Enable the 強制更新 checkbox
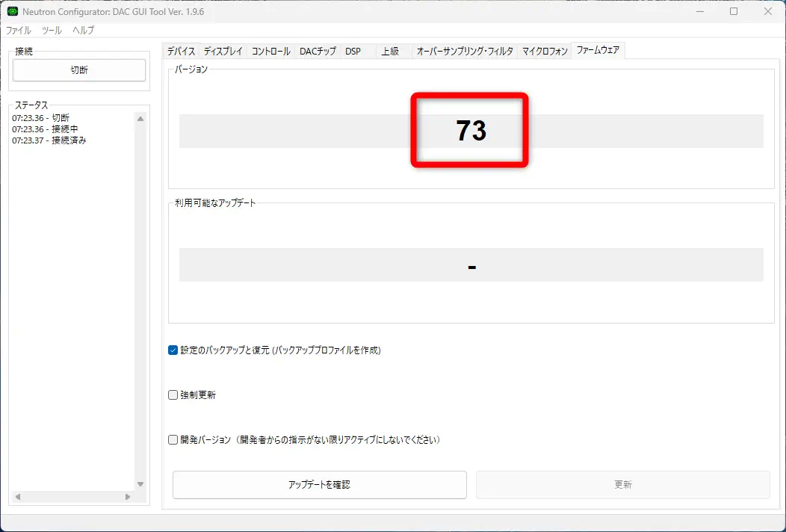This screenshot has width=786, height=532. pos(173,395)
